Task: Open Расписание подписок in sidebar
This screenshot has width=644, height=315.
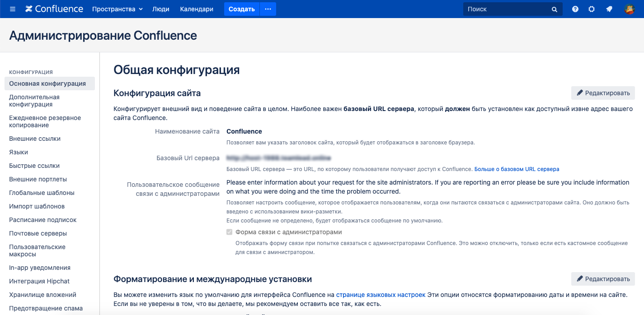Action: [43, 220]
